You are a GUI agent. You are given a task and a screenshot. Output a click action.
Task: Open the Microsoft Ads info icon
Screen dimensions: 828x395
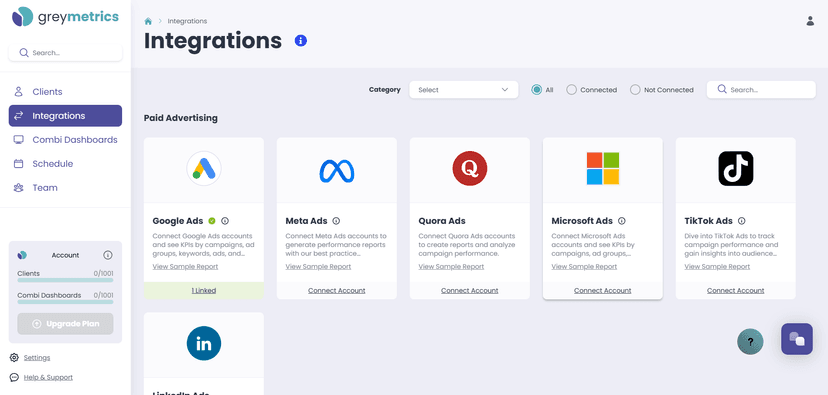(622, 221)
